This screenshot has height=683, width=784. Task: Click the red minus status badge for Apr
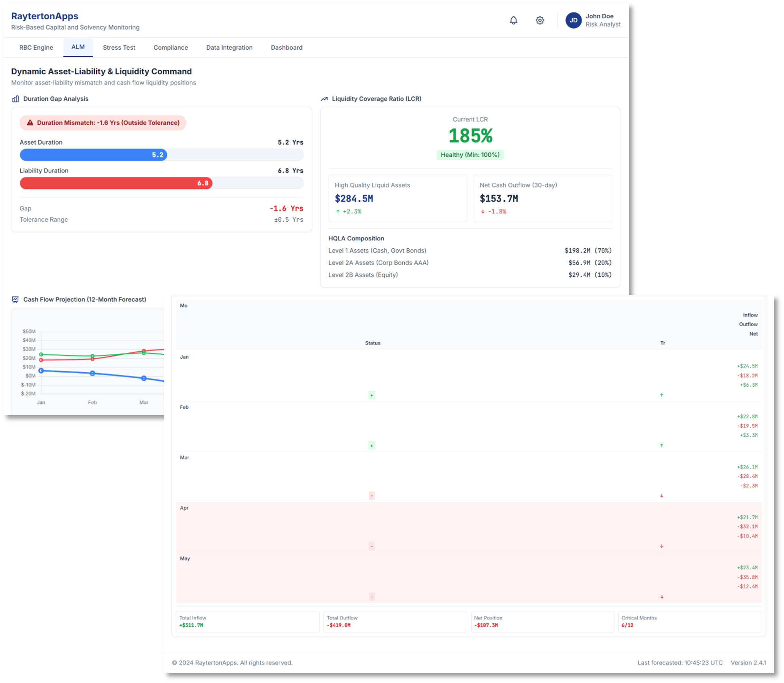tap(371, 546)
